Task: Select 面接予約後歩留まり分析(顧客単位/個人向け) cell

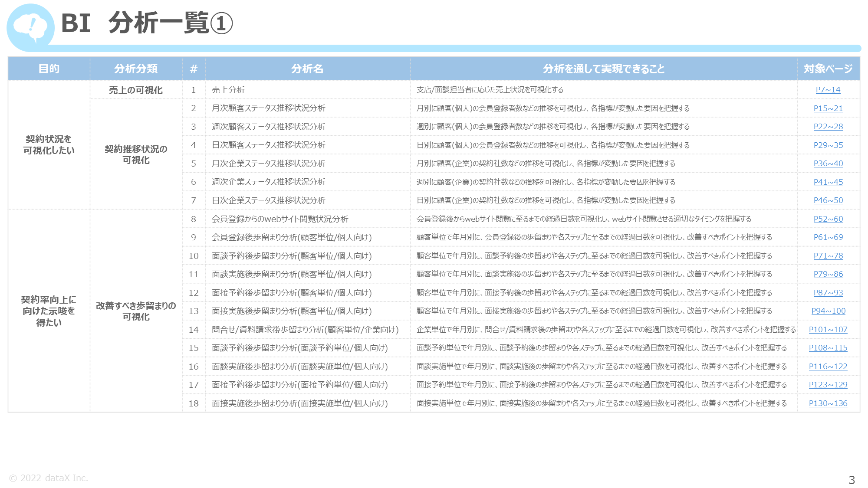Action: (x=307, y=293)
